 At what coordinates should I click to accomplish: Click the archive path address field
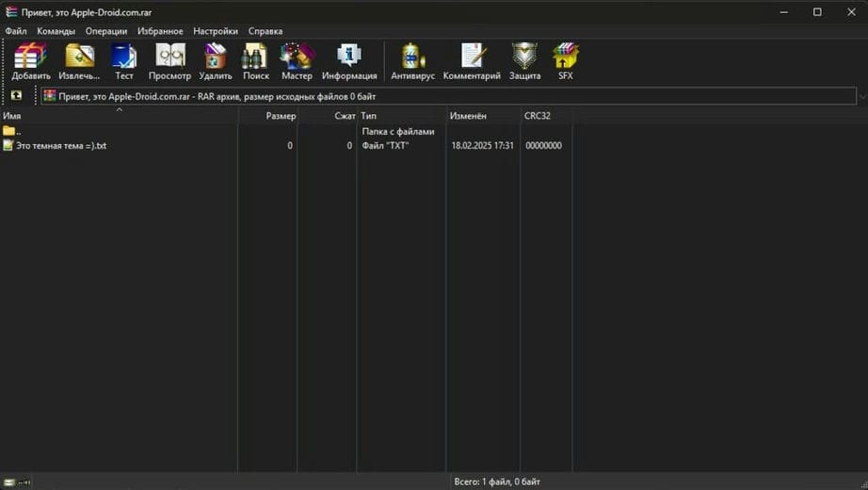click(x=448, y=96)
